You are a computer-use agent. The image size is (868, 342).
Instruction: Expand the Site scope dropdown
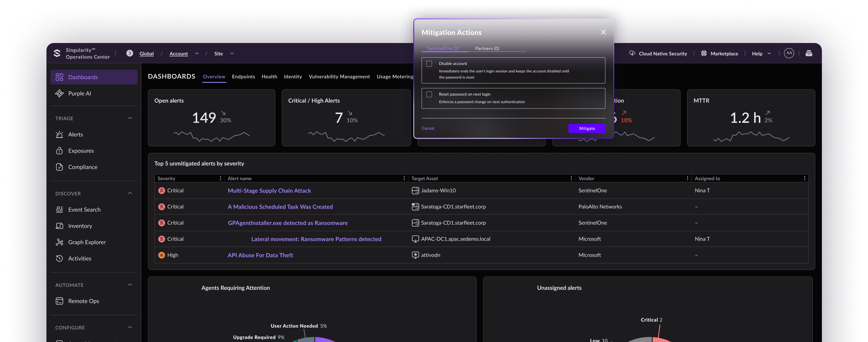(232, 54)
